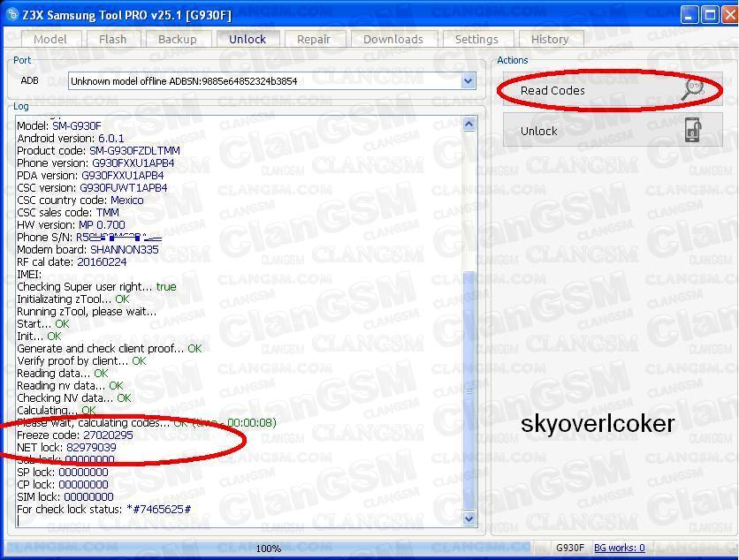
Task: Open the Downloads tab
Action: tap(393, 39)
